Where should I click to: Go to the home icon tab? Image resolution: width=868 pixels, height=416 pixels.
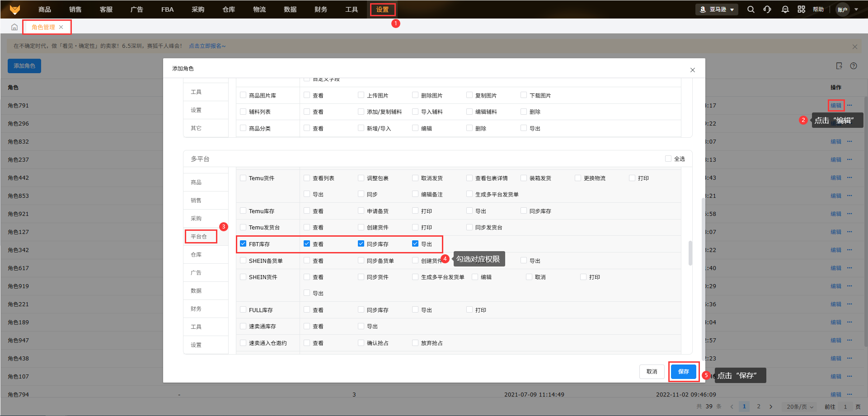[14, 27]
